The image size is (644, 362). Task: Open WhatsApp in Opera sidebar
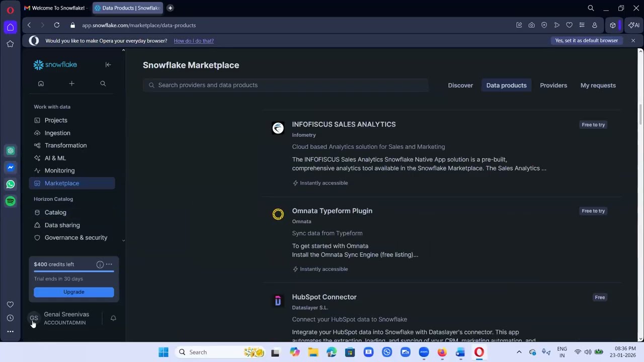10,185
